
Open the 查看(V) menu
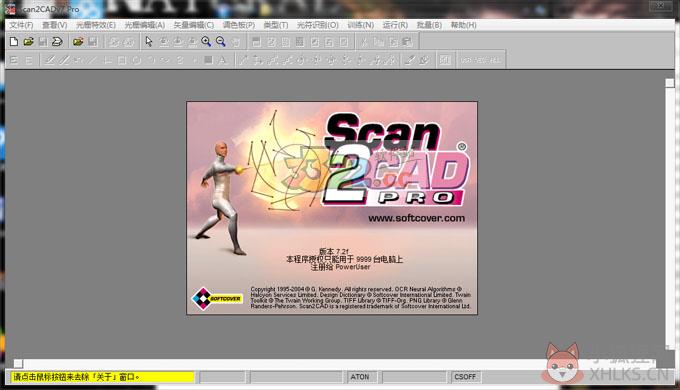pos(55,25)
